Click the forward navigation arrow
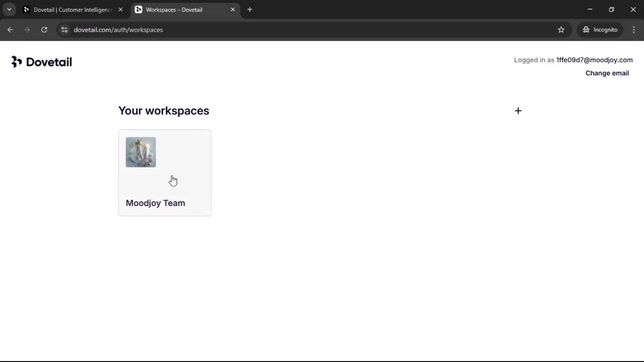 click(x=27, y=30)
